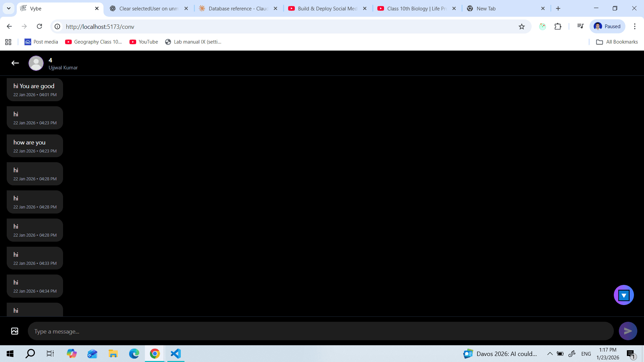Click the back arrow in the chat header
Image resolution: width=644 pixels, height=362 pixels.
[15, 63]
